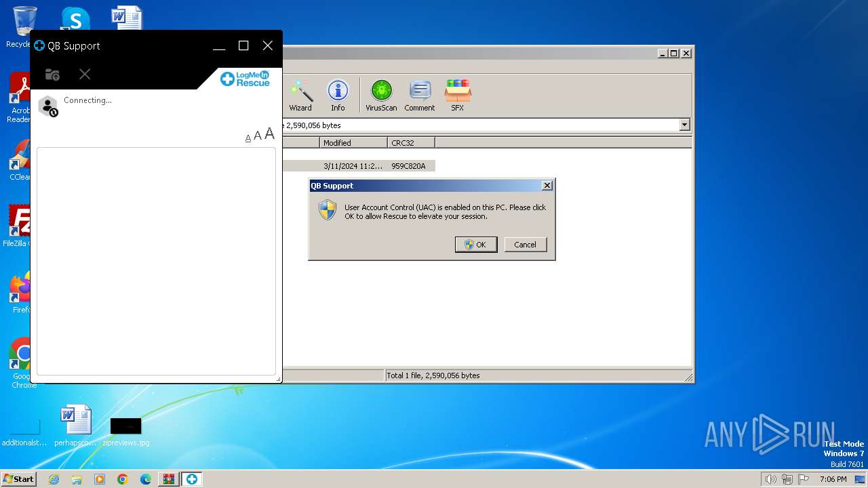Switch to the Rescue applet taskbar button
This screenshot has width=868, height=488.
coord(192,479)
